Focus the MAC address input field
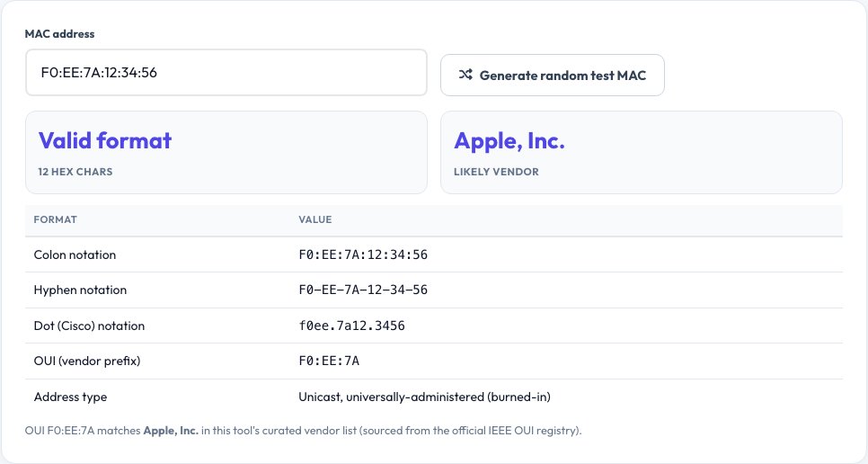Image resolution: width=868 pixels, height=464 pixels. tap(226, 73)
